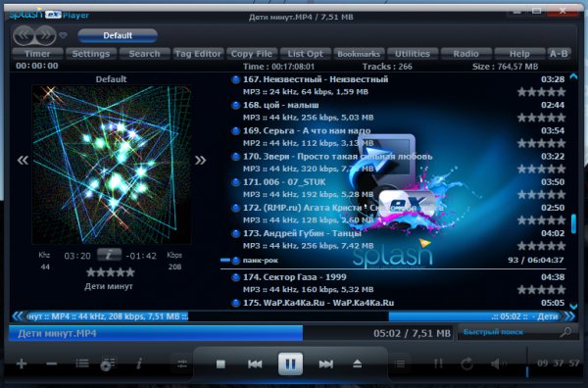This screenshot has width=588, height=388.
Task: Mute sound with the speaker icon
Action: tap(499, 364)
